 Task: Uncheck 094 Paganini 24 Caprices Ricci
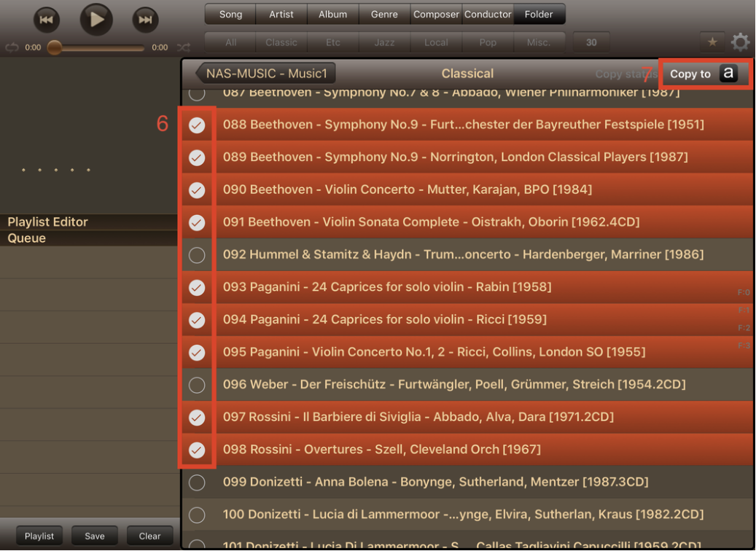click(x=197, y=320)
